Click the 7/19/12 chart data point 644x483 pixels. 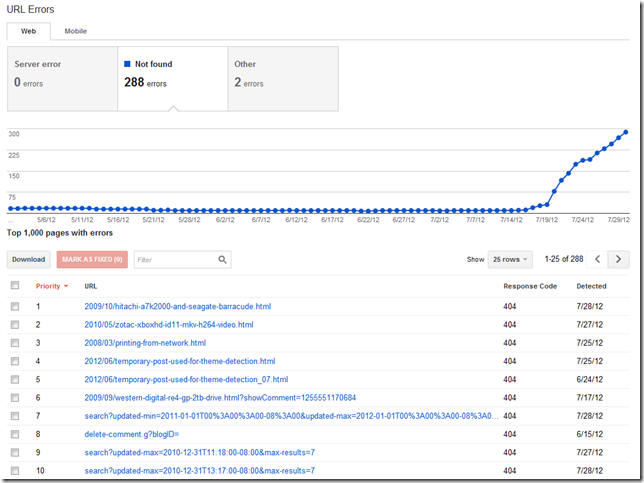click(x=547, y=205)
